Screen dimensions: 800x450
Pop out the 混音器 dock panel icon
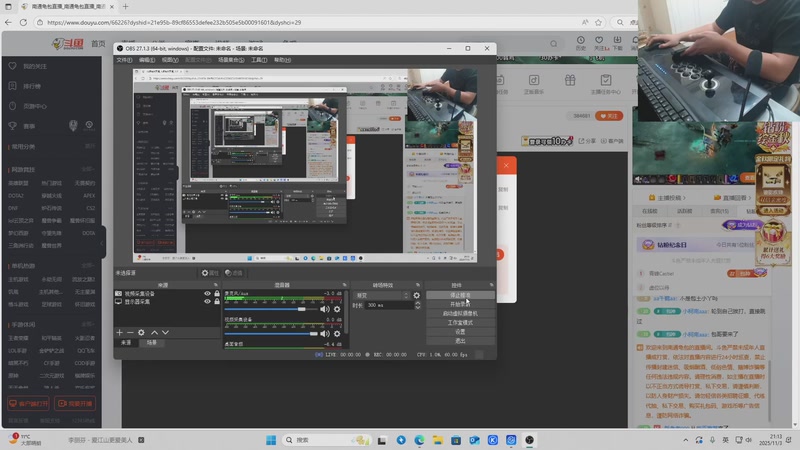[x=344, y=285]
